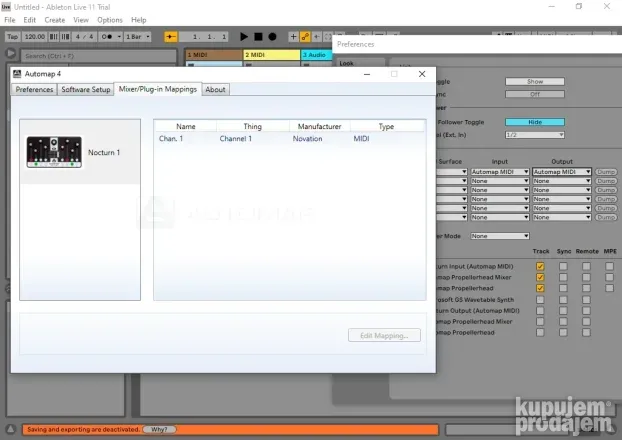Viewport: 622px width, 440px height.
Task: Open the Help menu
Action: [139, 20]
